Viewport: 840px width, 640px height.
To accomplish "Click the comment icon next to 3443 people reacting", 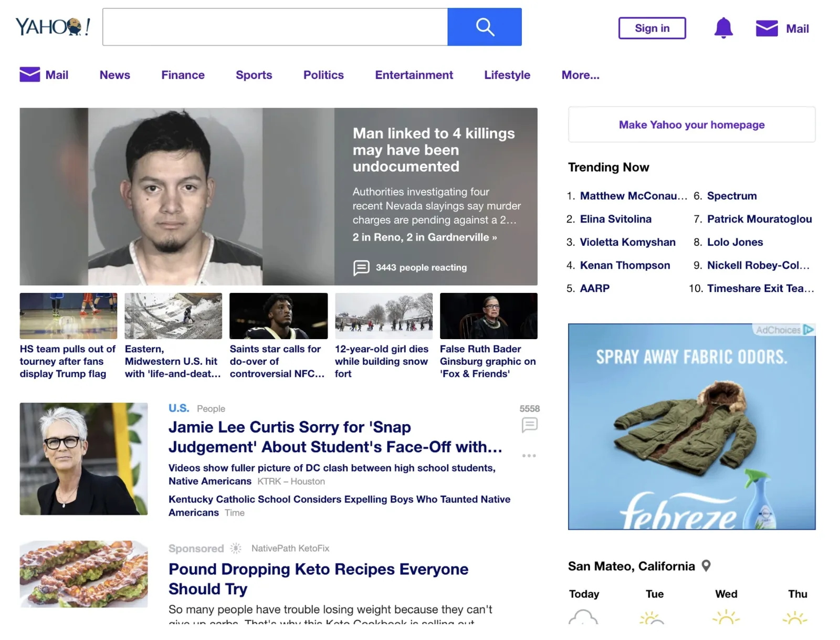I will point(361,268).
